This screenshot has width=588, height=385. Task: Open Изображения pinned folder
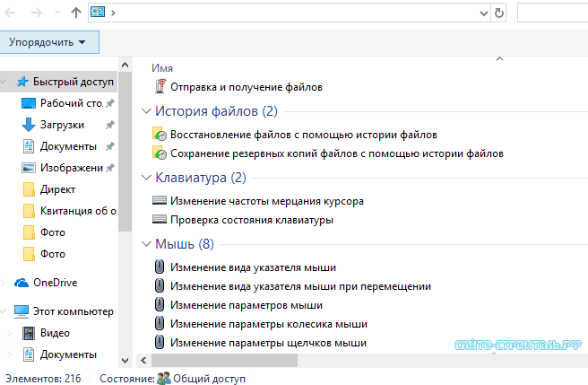[x=72, y=168]
